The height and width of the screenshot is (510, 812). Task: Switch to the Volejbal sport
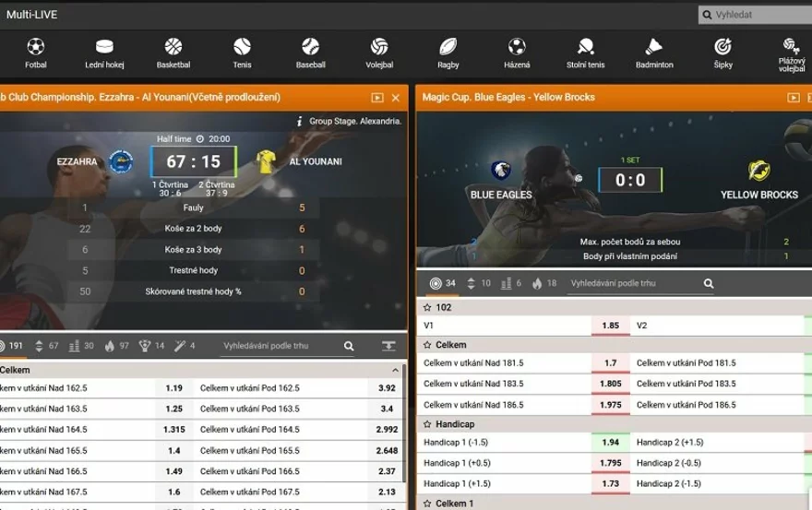pyautogui.click(x=379, y=53)
